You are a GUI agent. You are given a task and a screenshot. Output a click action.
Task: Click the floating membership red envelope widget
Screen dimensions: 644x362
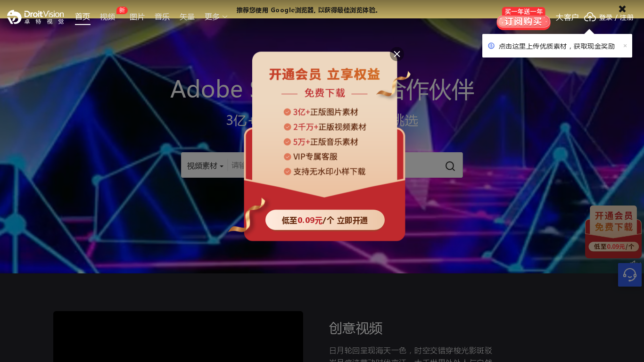point(613,232)
